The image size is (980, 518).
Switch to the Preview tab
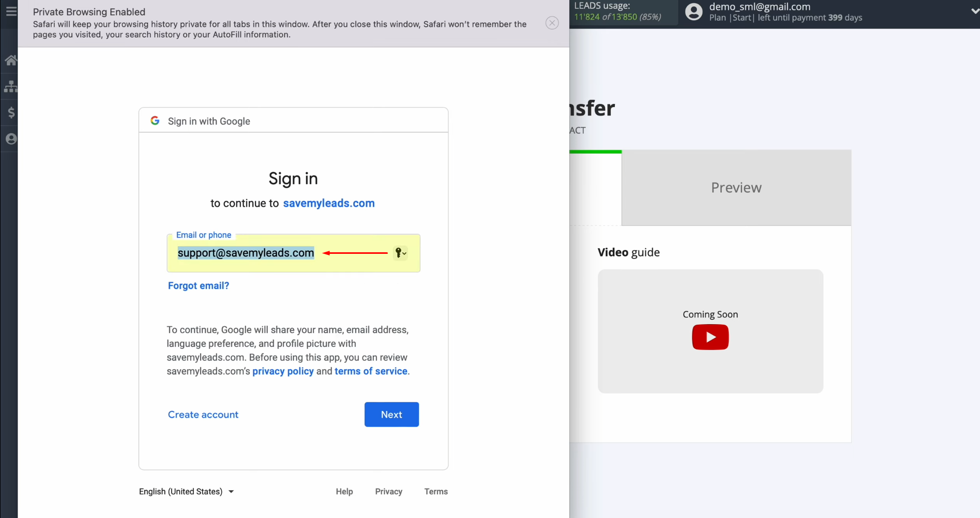point(736,188)
